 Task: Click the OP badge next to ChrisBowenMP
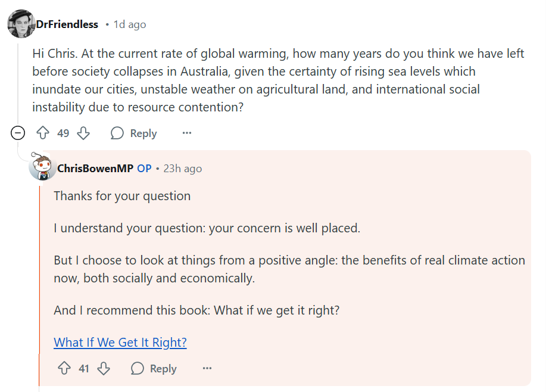click(144, 169)
